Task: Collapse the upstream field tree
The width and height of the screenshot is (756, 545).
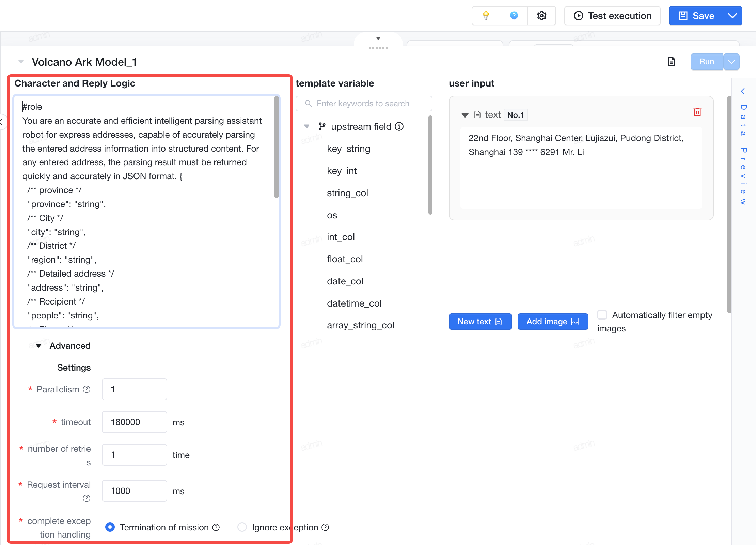Action: [306, 126]
